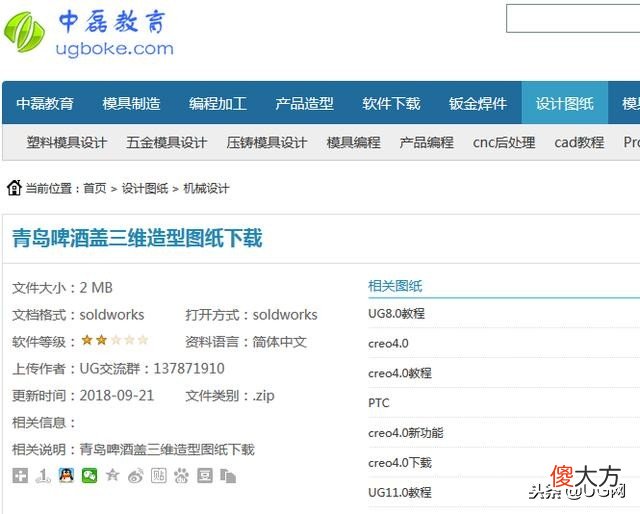
Task: Click 首页 in the breadcrumb
Action: pos(95,188)
